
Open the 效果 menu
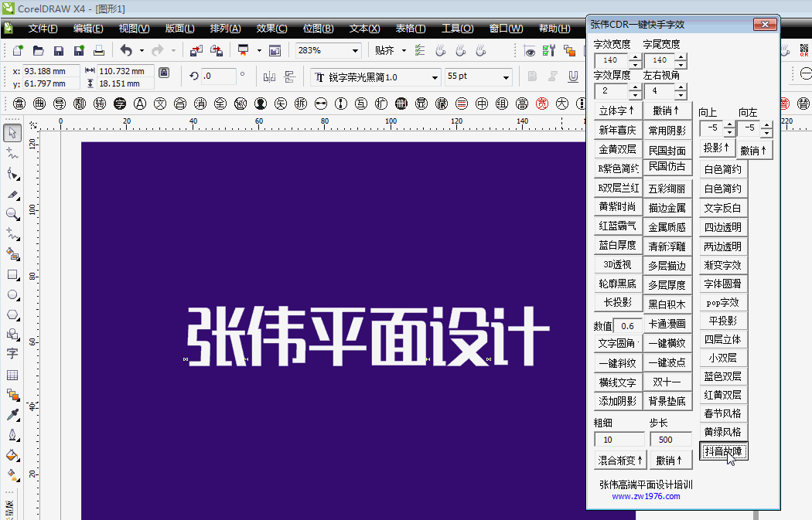(271, 28)
